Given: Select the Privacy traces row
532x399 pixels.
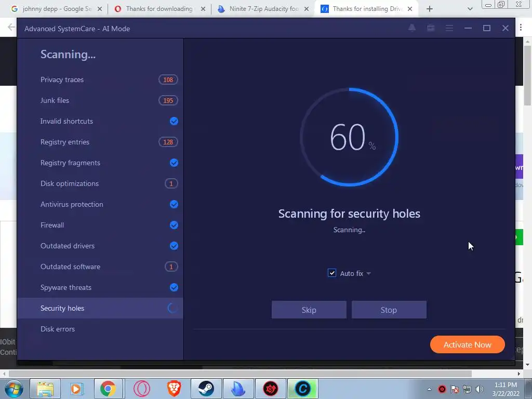Looking at the screenshot, I should [100, 79].
